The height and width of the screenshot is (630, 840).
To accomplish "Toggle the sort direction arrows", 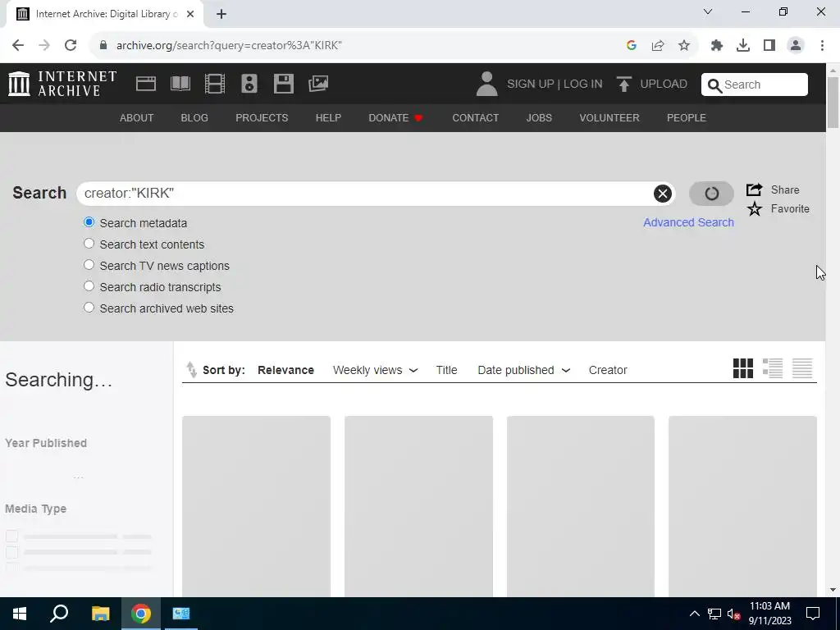I will coord(191,370).
